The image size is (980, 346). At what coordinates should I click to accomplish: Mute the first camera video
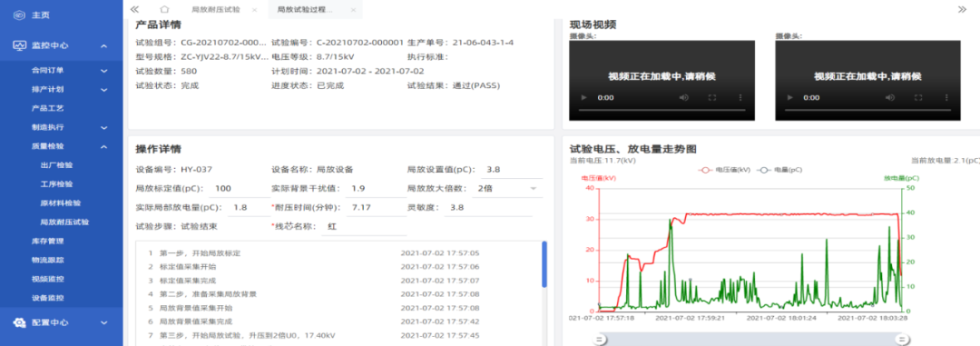pos(684,98)
